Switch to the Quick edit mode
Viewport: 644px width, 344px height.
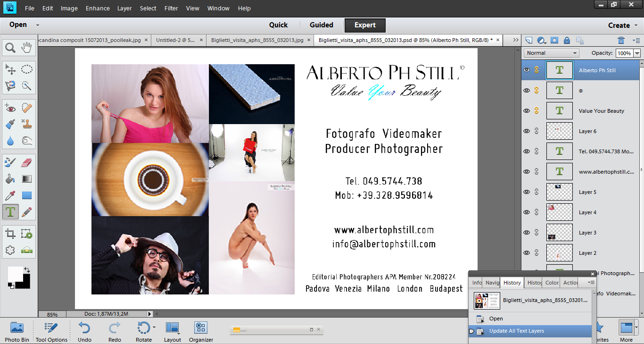279,25
